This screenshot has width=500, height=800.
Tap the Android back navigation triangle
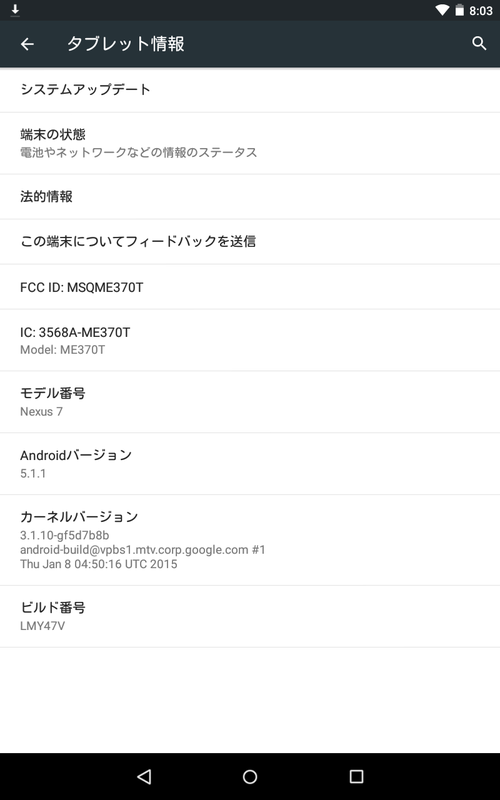point(144,777)
